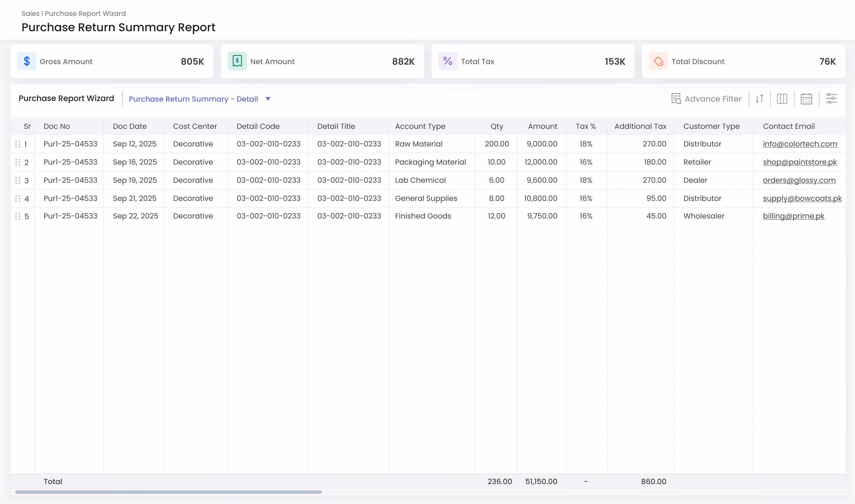855x504 pixels.
Task: Click the Additional Tax column header
Action: 640,126
